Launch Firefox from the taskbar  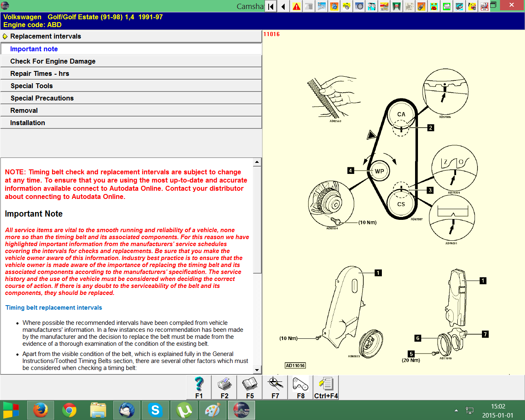point(41,410)
